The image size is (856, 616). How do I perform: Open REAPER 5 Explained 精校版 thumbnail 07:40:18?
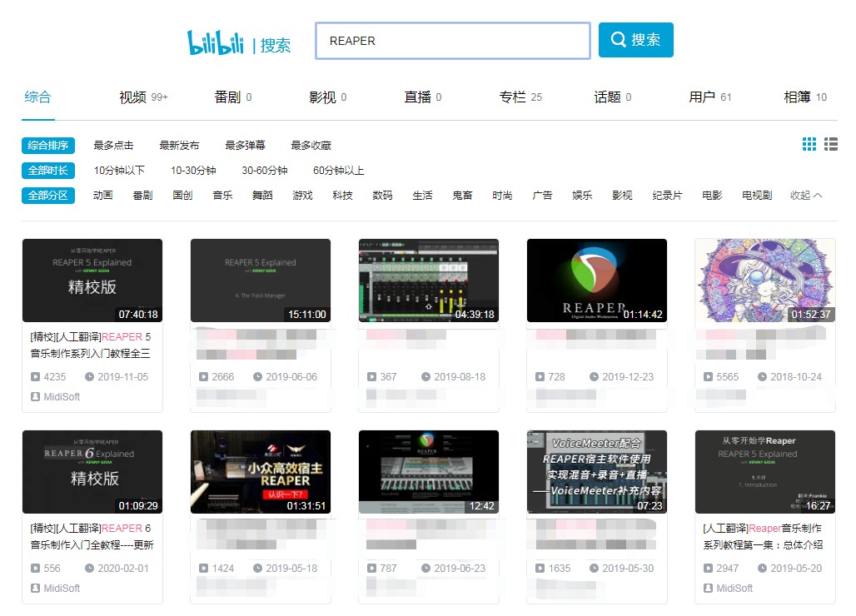(x=92, y=281)
